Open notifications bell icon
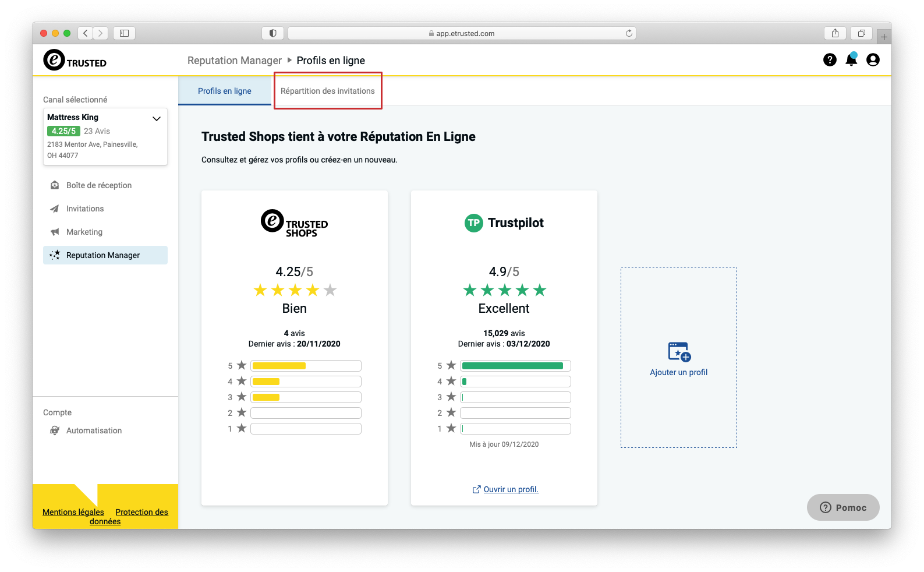Image resolution: width=924 pixels, height=572 pixels. point(851,59)
